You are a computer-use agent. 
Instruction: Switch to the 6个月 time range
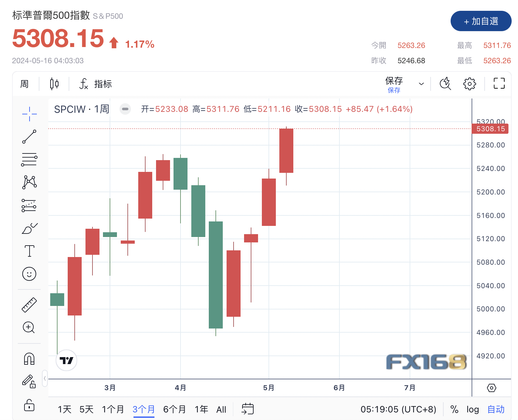point(174,409)
